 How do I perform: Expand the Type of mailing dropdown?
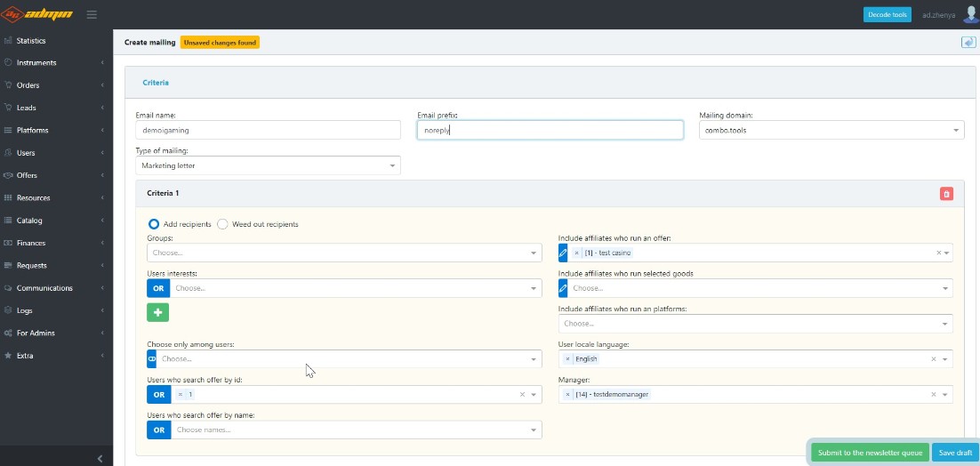point(268,165)
